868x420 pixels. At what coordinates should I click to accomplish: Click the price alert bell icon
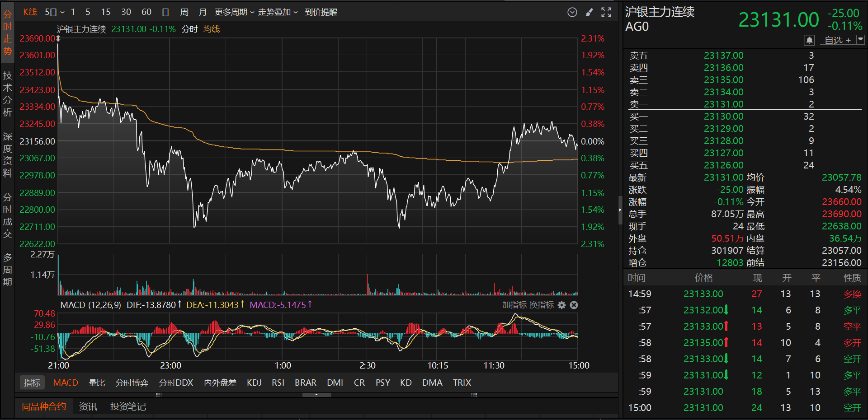tap(809, 40)
